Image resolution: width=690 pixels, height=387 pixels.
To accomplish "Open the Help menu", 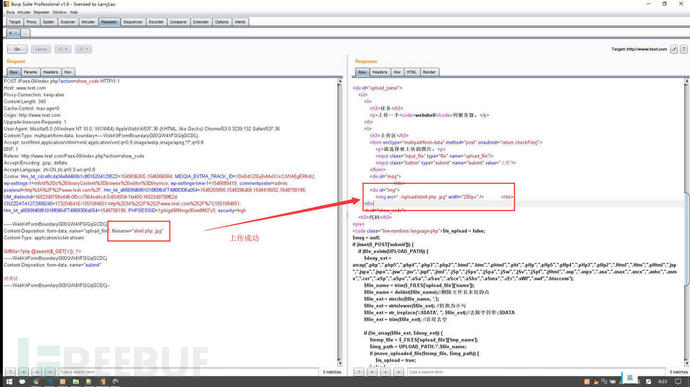I will coord(73,12).
